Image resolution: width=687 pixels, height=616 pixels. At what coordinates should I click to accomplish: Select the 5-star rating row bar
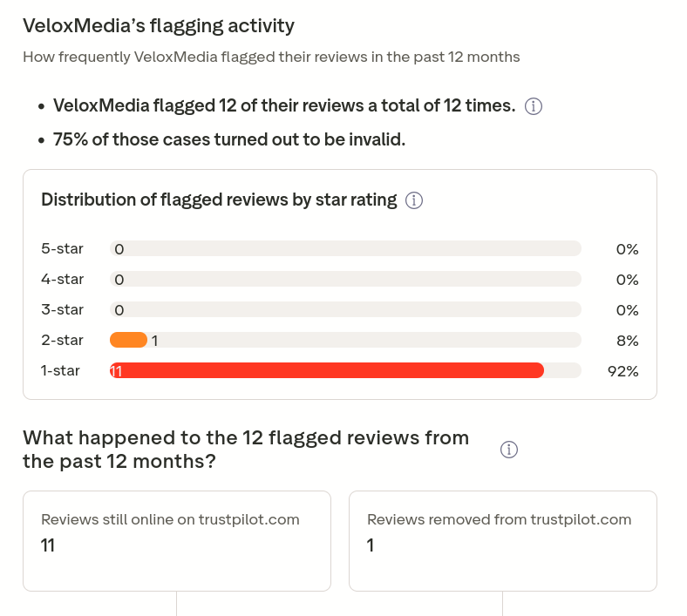point(346,248)
